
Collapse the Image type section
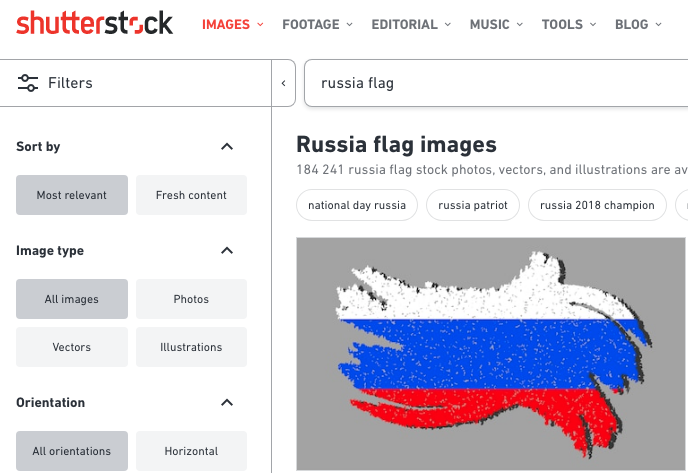(227, 251)
